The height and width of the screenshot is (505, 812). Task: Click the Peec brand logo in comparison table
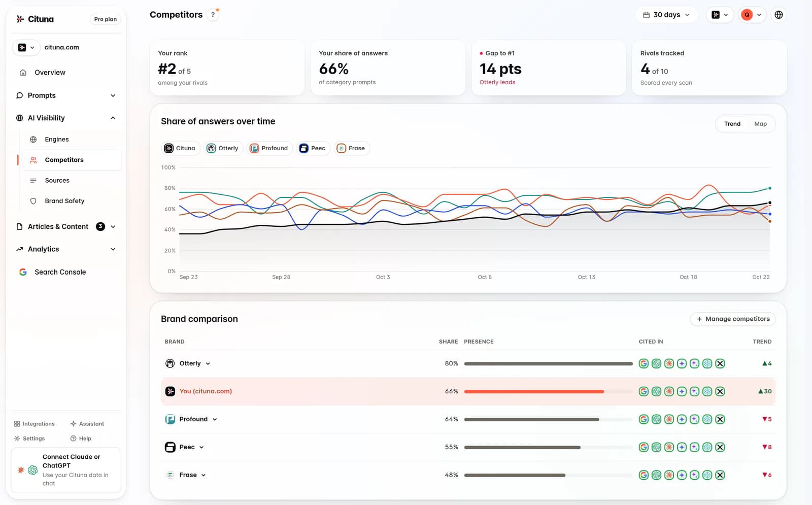(170, 447)
